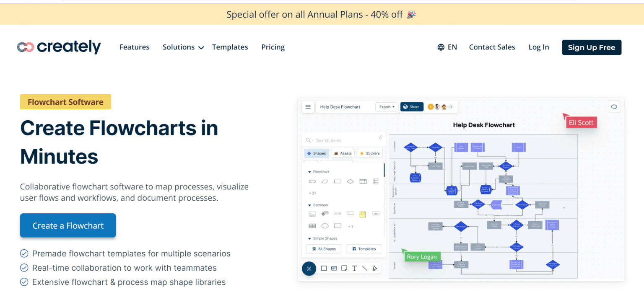
Task: Select the freehand drawing tool
Action: click(375, 268)
